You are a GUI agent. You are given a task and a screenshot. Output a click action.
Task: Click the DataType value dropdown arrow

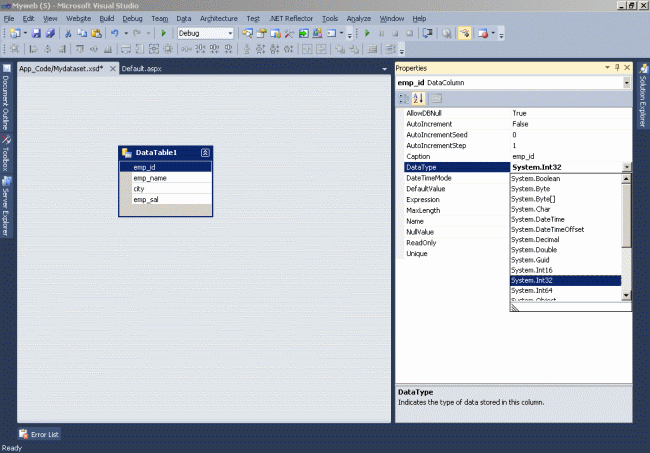pyautogui.click(x=626, y=167)
